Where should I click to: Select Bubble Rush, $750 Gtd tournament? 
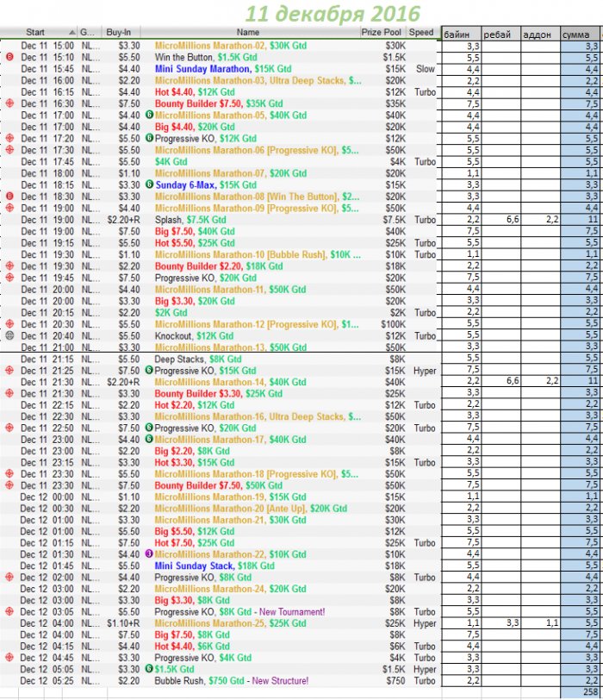[232, 681]
